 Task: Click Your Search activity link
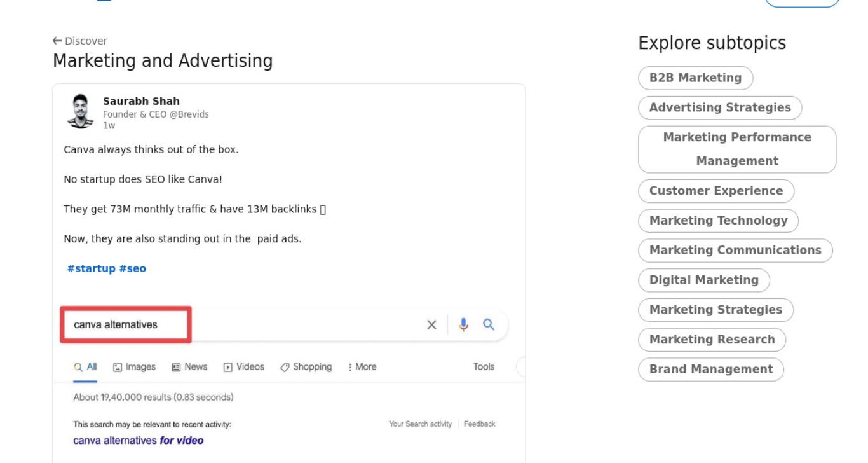pos(420,424)
